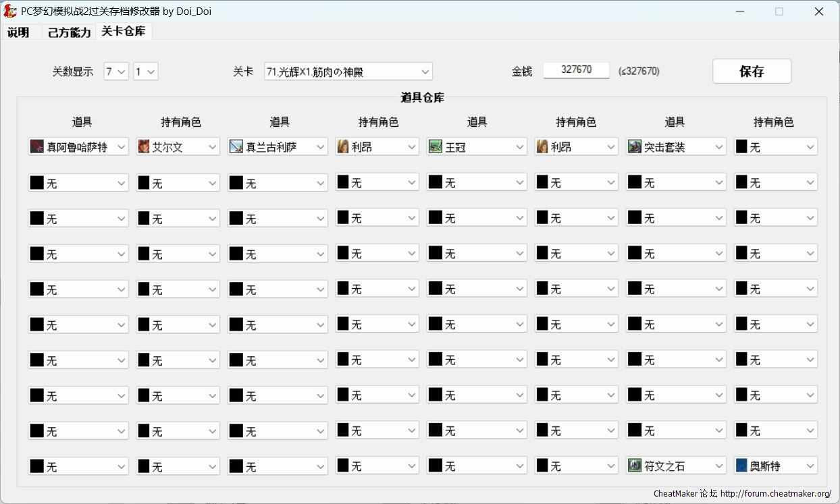Open the 突击套装 item dropdown arrow
Image resolution: width=840 pixels, height=504 pixels.
[718, 146]
